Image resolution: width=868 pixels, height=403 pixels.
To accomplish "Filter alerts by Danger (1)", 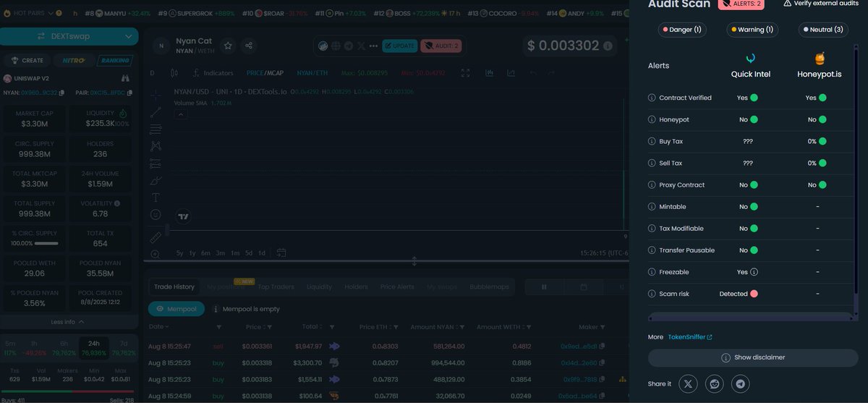I will click(x=681, y=30).
